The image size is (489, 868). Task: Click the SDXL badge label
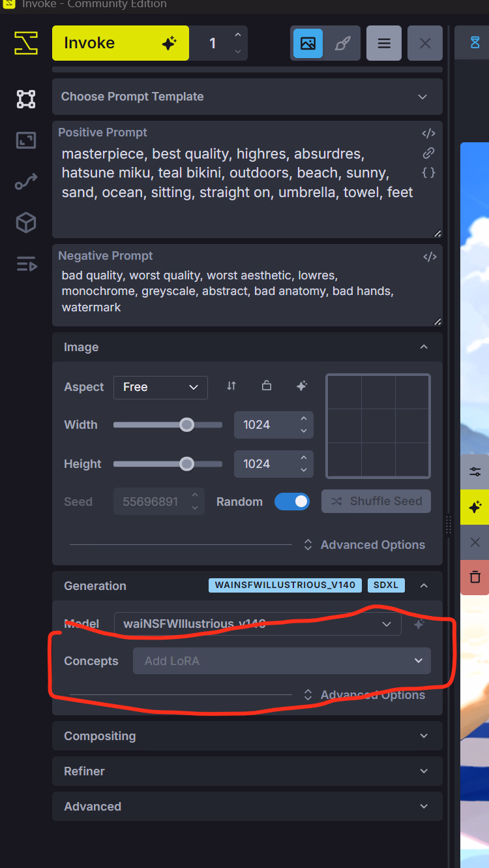point(386,585)
